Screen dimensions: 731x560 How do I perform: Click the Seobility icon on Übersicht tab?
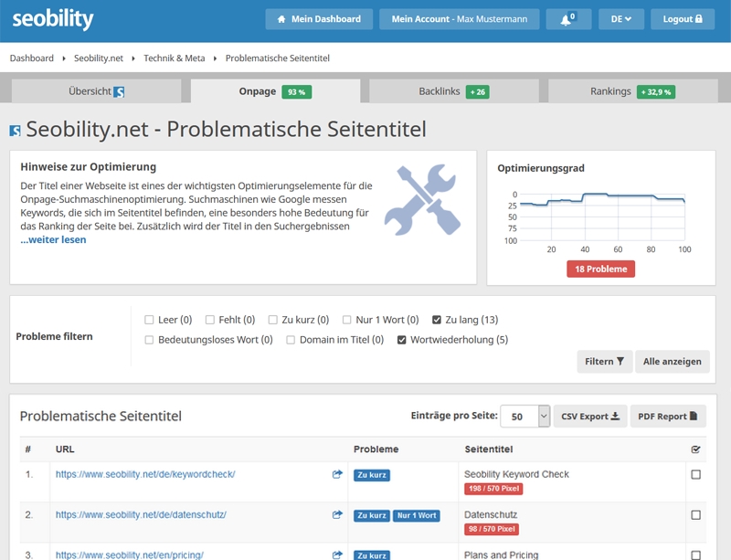pos(119,91)
